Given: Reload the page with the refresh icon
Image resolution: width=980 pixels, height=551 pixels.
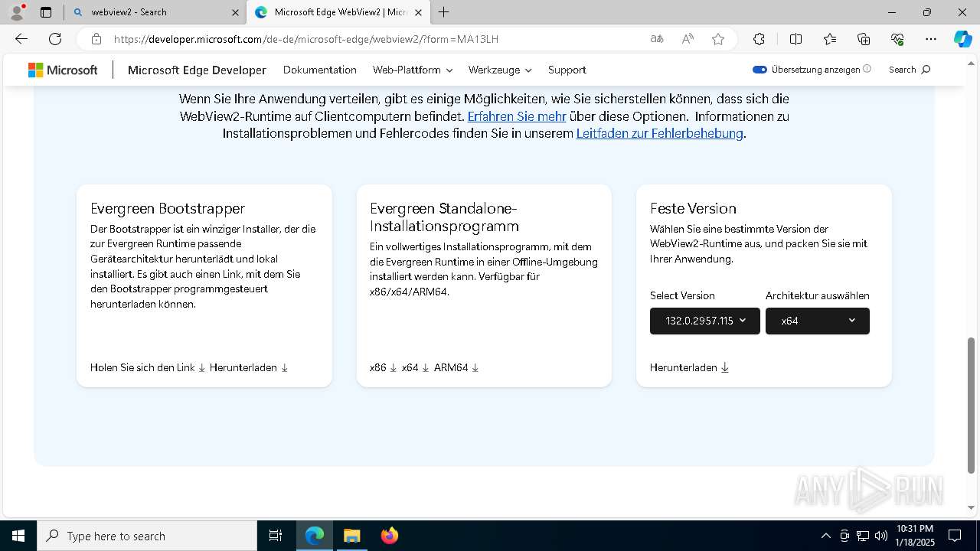Looking at the screenshot, I should pos(55,39).
